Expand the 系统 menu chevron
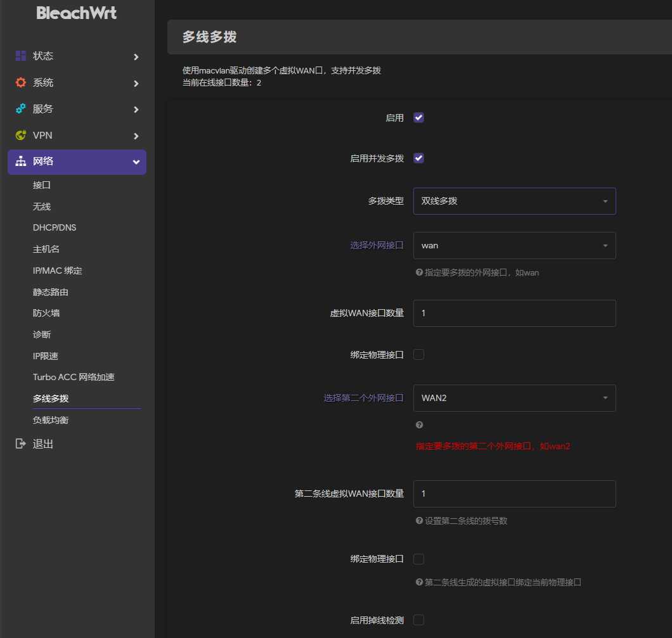 pos(136,83)
